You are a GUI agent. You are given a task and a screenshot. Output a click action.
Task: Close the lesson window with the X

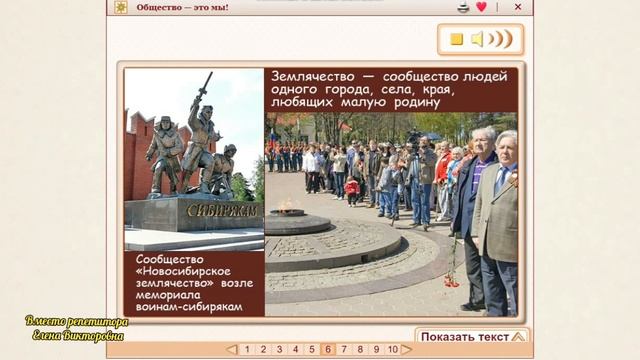pos(518,7)
